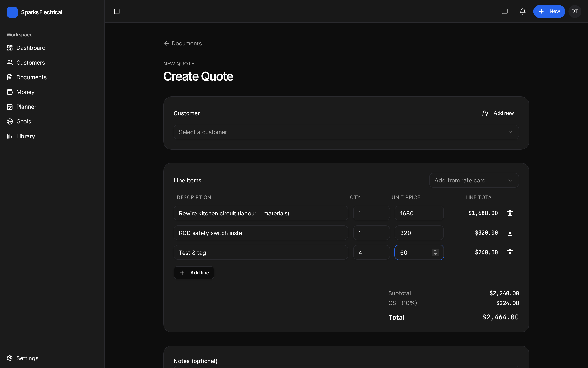Edit quantity 4 for Test & tag
588x368 pixels.
point(371,252)
